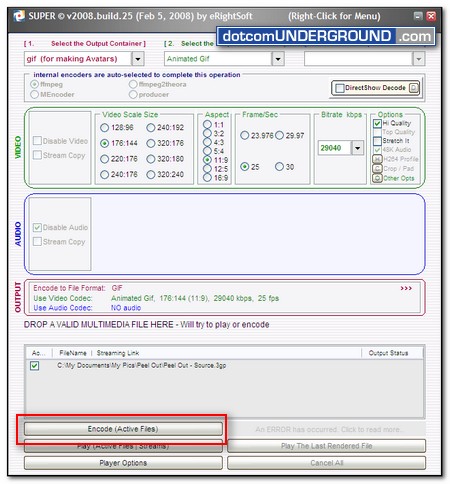Click the red arrows in Output panel
The height and width of the screenshot is (484, 450).
tap(406, 288)
